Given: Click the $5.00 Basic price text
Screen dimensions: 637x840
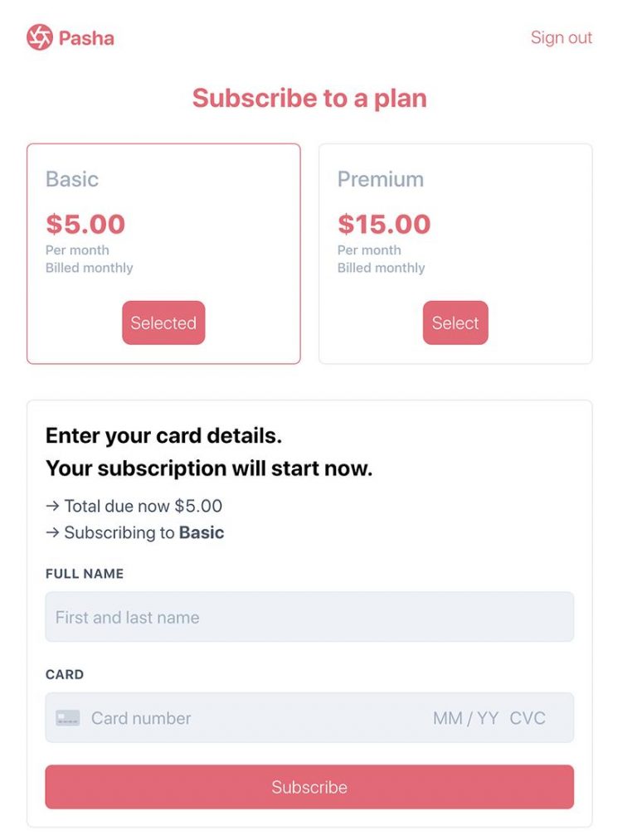Looking at the screenshot, I should coord(86,224).
